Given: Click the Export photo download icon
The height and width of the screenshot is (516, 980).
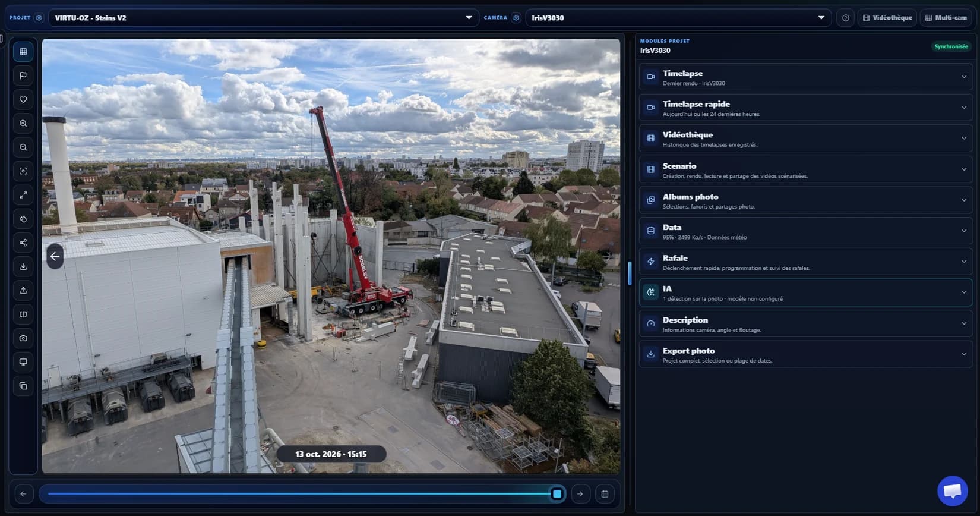Looking at the screenshot, I should (651, 354).
